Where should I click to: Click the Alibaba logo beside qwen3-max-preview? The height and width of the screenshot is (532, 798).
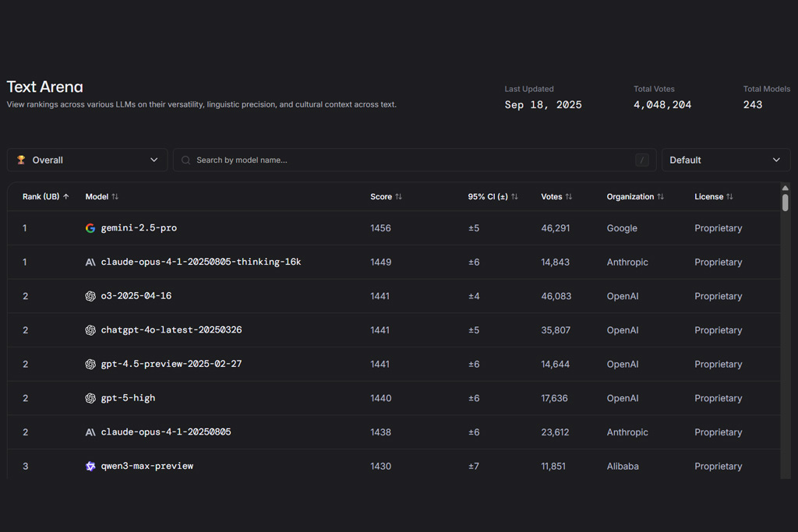(x=90, y=467)
